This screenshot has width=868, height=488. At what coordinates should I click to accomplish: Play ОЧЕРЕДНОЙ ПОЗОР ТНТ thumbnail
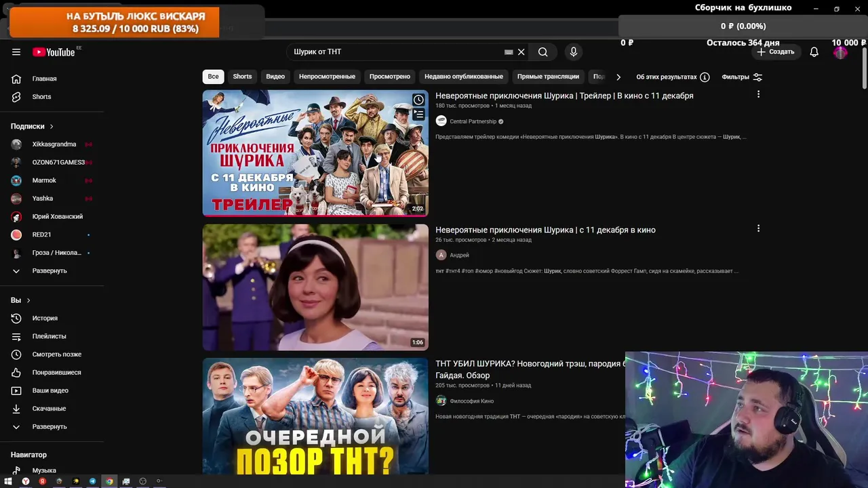pos(315,416)
